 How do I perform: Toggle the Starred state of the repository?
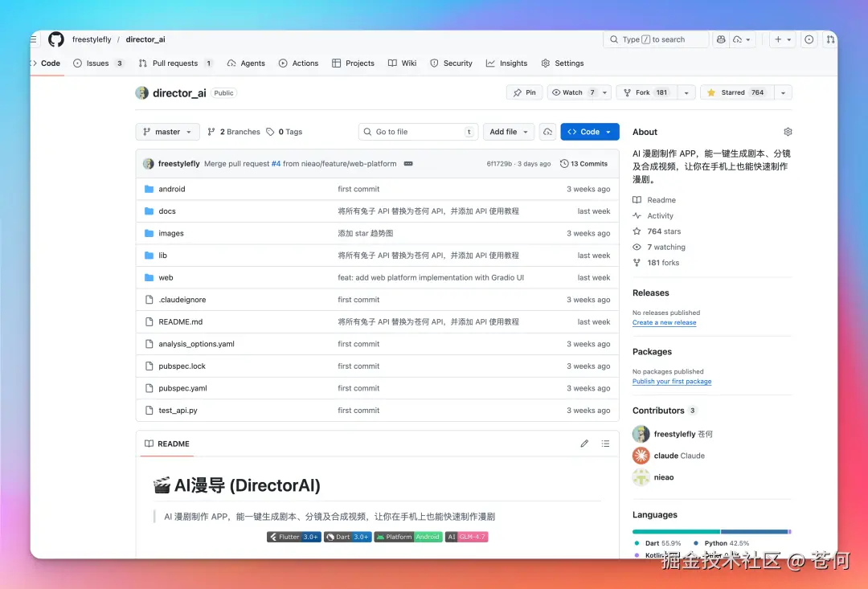pyautogui.click(x=734, y=92)
